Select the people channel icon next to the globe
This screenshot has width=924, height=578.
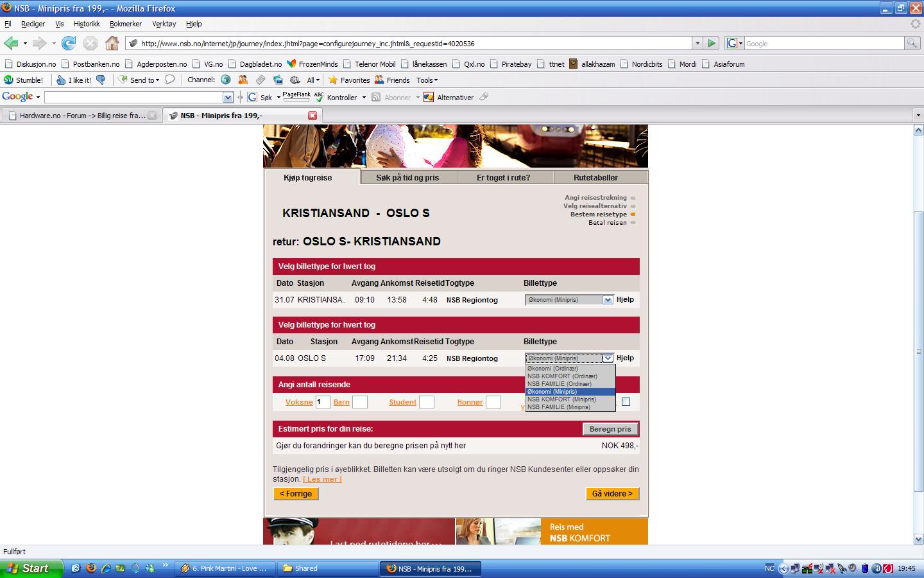[243, 80]
